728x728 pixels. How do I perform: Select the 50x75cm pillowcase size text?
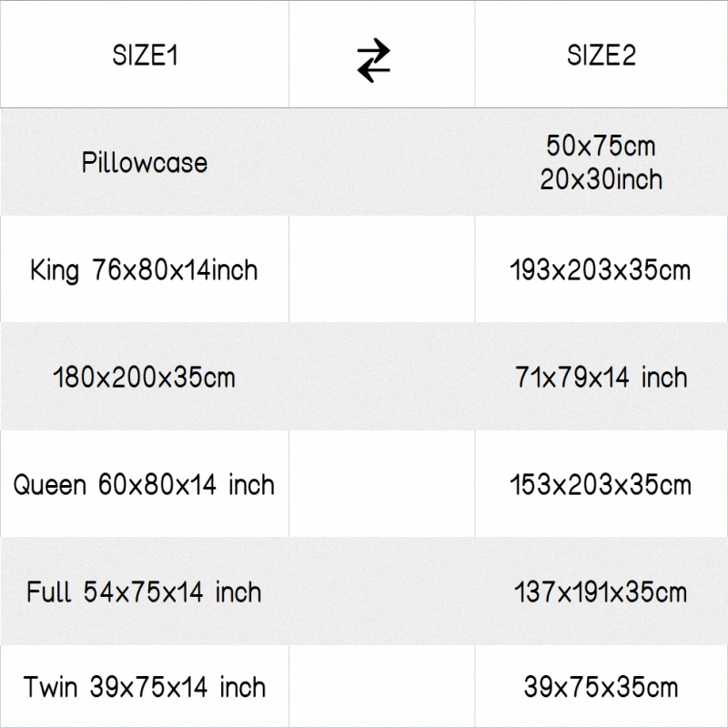601,146
